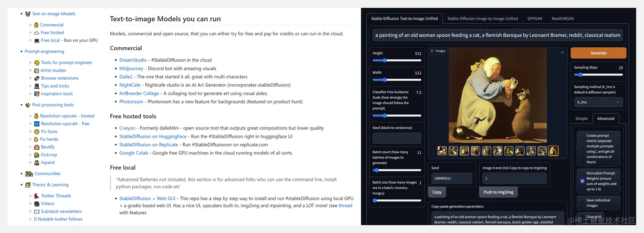The height and width of the screenshot is (233, 644).
Task: Click the emoji icon beside Inpaint
Action: (x=37, y=163)
